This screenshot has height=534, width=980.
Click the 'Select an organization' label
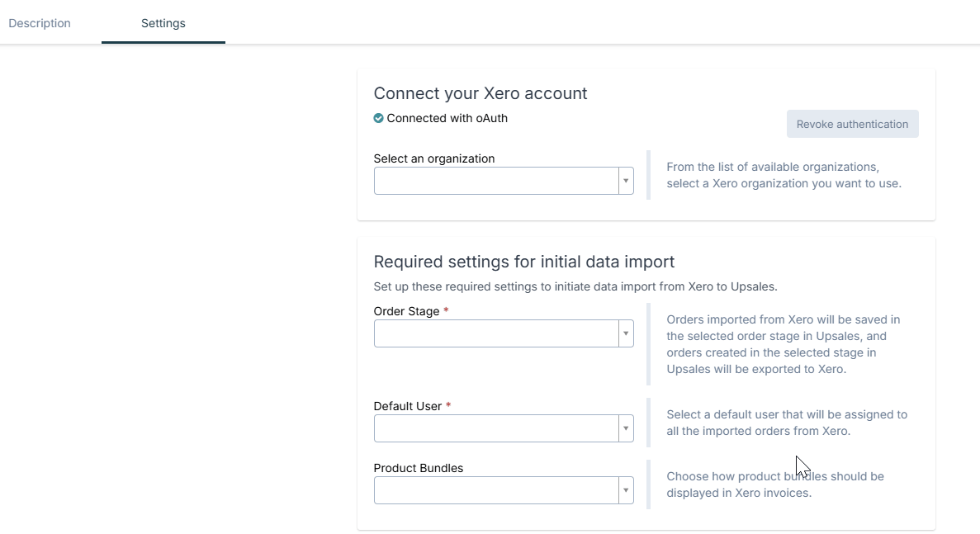pos(433,158)
